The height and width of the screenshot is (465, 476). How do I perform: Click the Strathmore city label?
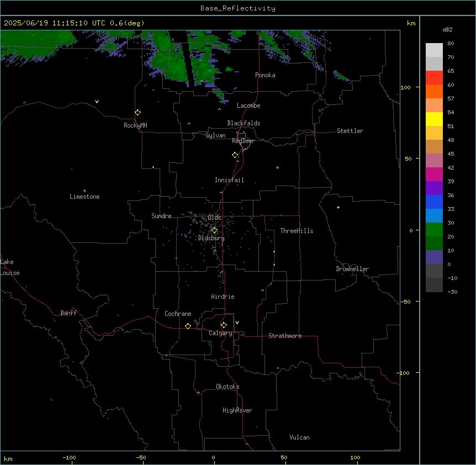285,336
